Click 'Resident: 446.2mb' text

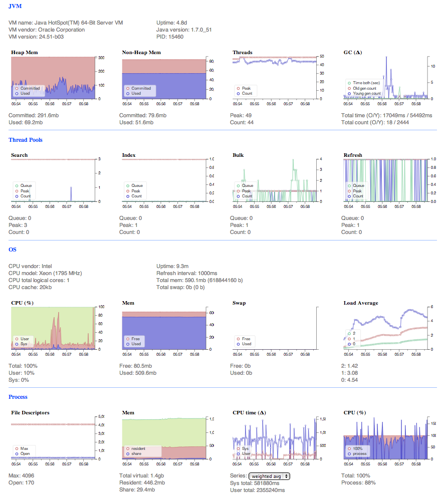pos(142,482)
